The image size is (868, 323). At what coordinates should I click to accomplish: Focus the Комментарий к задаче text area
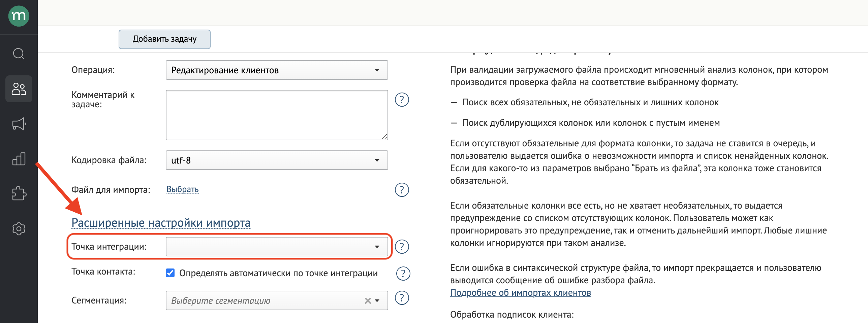[x=277, y=115]
